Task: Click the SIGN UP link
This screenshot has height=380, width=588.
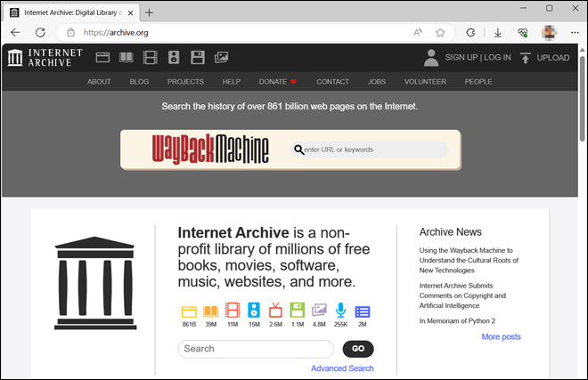Action: pyautogui.click(x=461, y=58)
